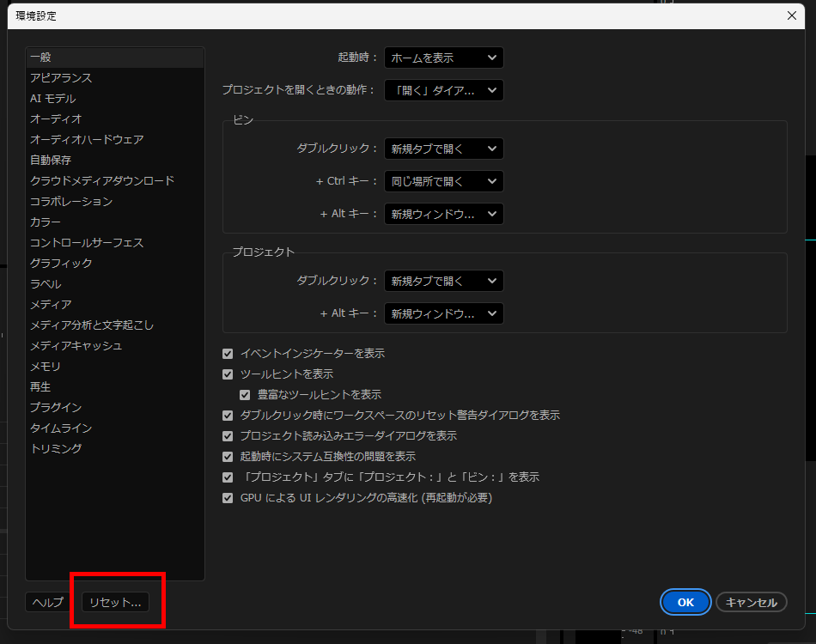Open help via the ヘルプ button

click(x=49, y=602)
